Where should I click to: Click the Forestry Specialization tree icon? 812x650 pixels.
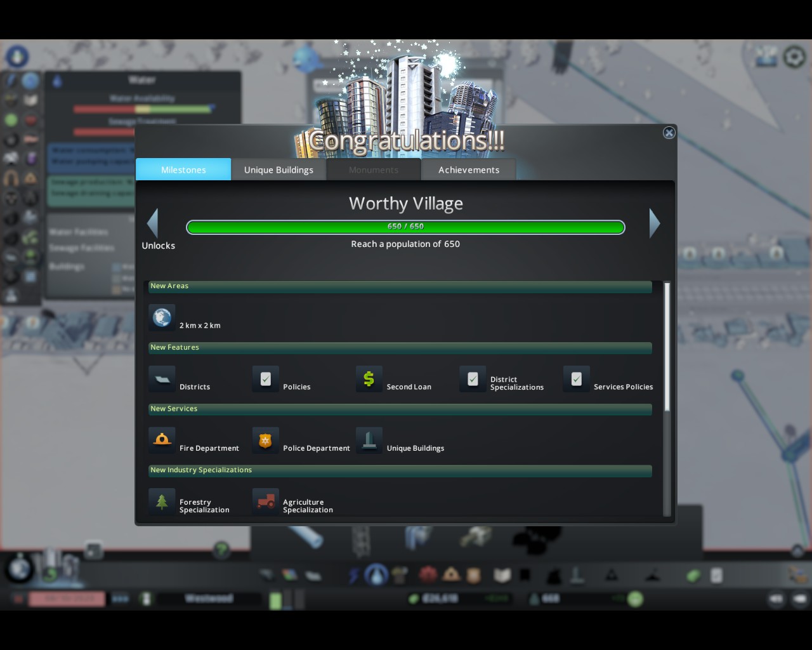162,501
